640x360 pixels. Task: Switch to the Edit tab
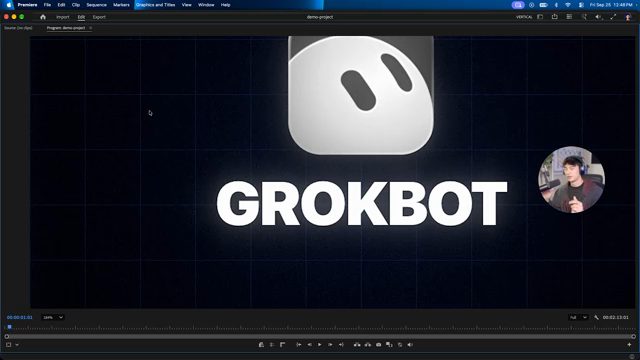click(81, 17)
